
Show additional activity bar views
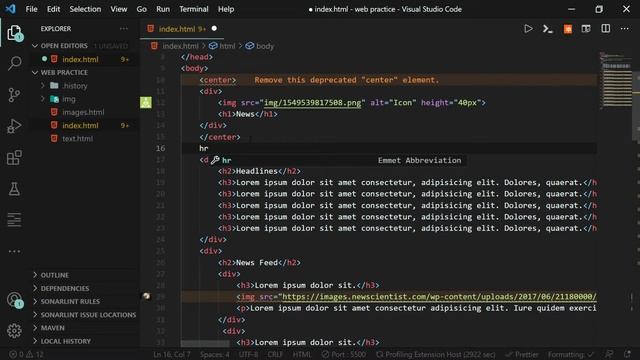14,251
